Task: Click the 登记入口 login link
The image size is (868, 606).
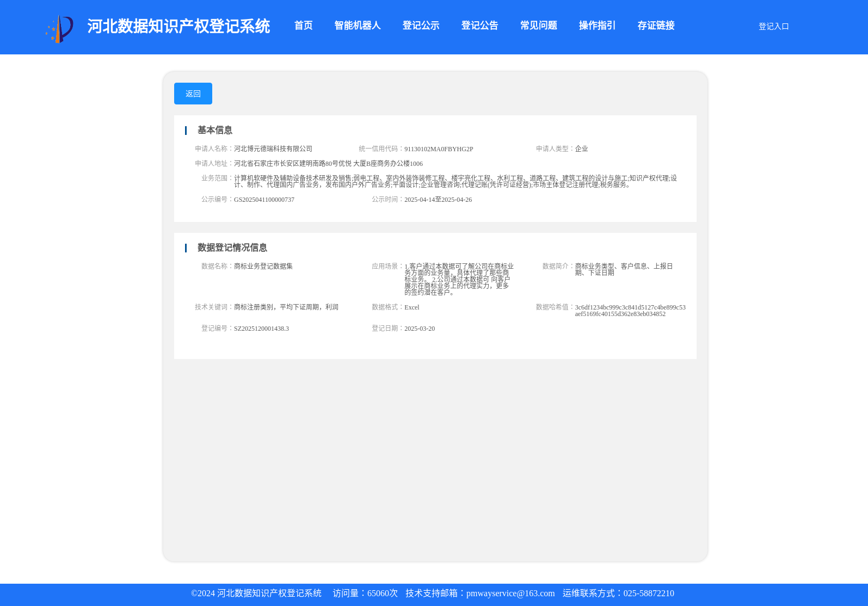Action: tap(773, 26)
